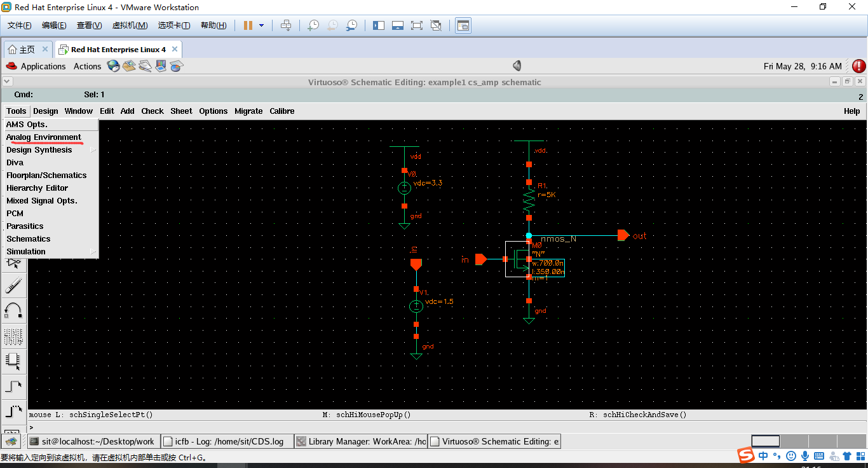Click VMware send Ctrl+Alt+Del icon
Image resolution: width=868 pixels, height=468 pixels.
click(286, 25)
